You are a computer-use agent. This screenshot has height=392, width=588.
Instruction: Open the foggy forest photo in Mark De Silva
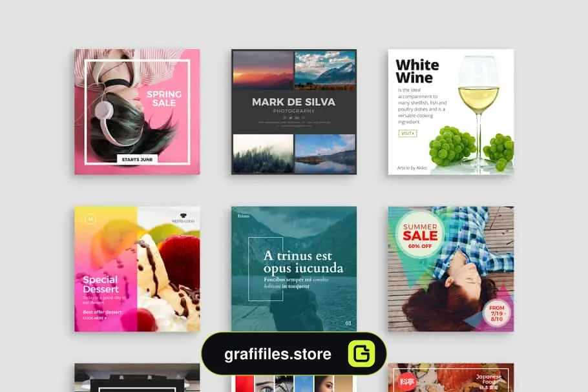[x=263, y=154]
